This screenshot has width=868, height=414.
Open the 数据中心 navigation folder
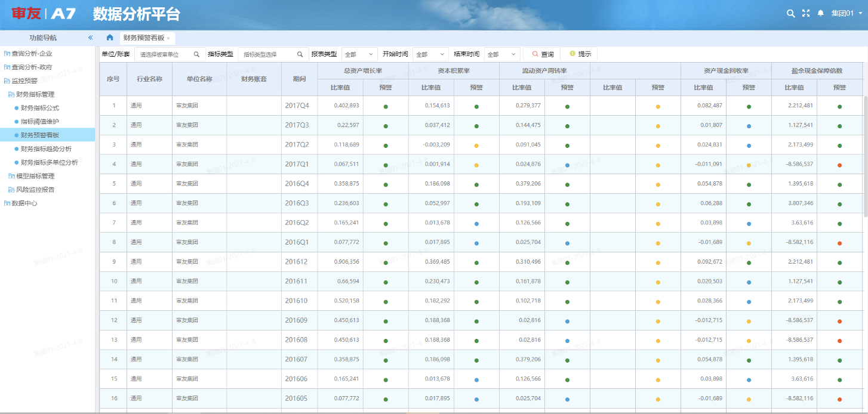[x=24, y=203]
